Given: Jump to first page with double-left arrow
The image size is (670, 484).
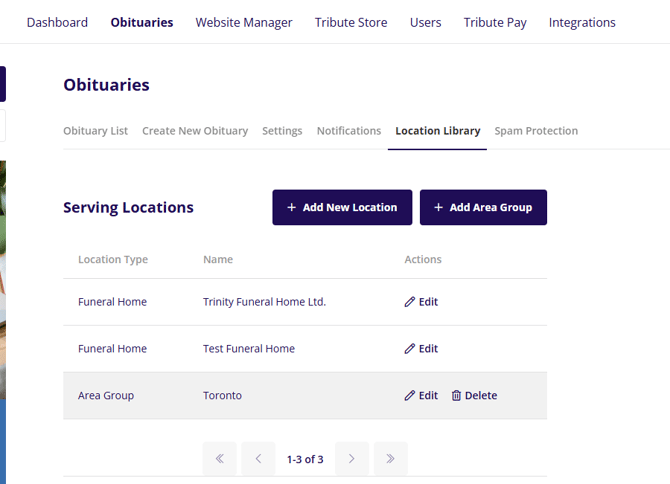Looking at the screenshot, I should pos(220,459).
